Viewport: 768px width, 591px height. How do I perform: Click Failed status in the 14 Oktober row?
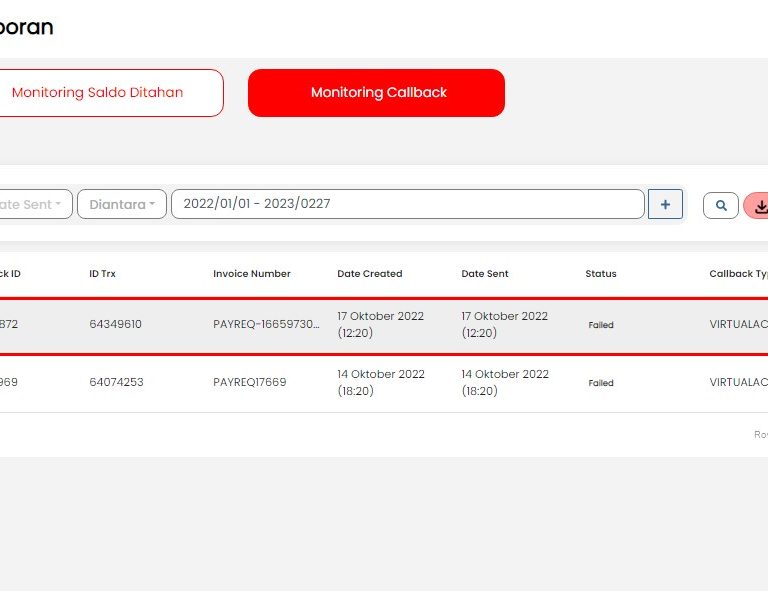[601, 384]
